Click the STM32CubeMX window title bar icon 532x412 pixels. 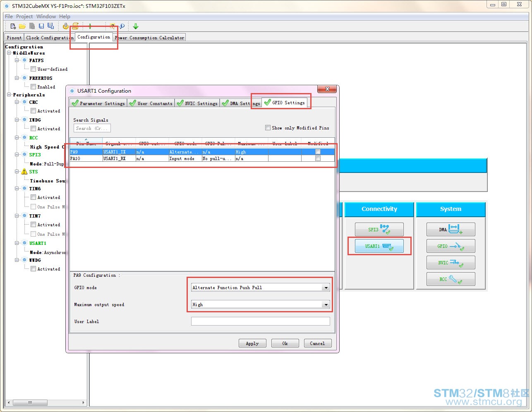pyautogui.click(x=7, y=6)
